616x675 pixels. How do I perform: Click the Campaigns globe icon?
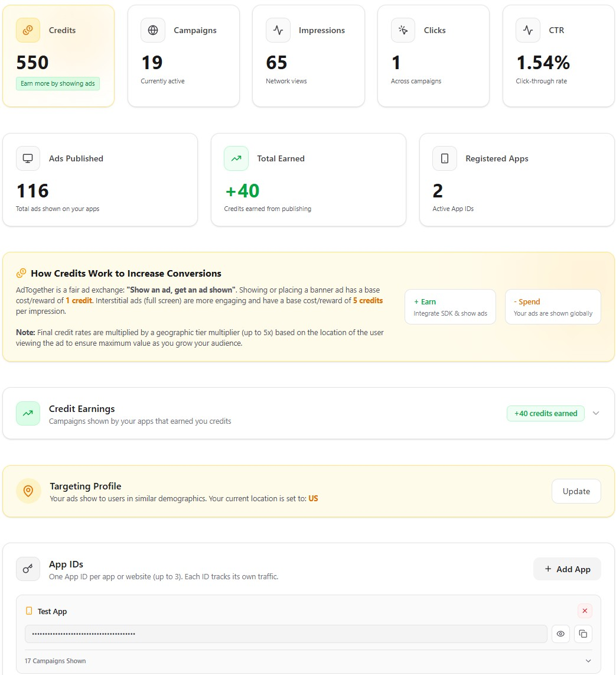[x=153, y=30]
